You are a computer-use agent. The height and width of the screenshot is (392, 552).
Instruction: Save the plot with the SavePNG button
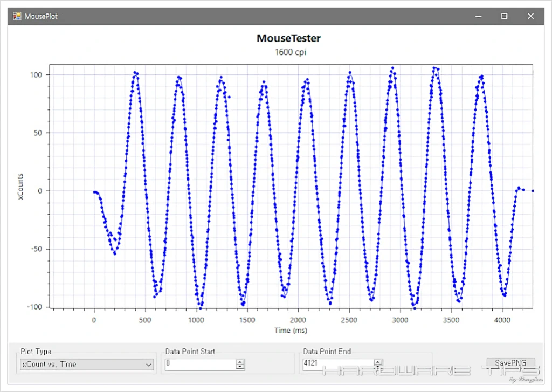pos(510,363)
